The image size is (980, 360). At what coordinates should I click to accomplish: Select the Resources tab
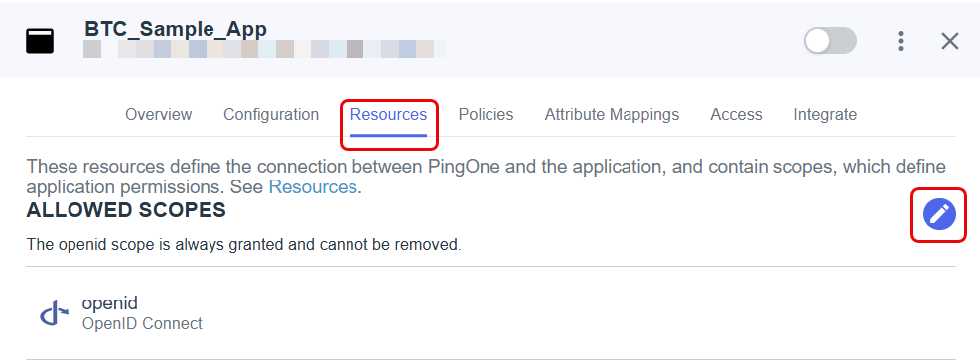(x=388, y=115)
